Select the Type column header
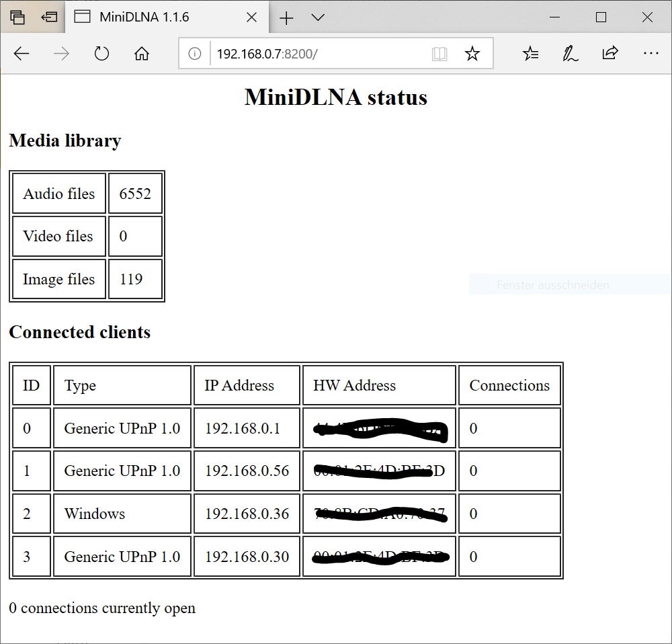Screen dimensions: 672x644 point(80,386)
